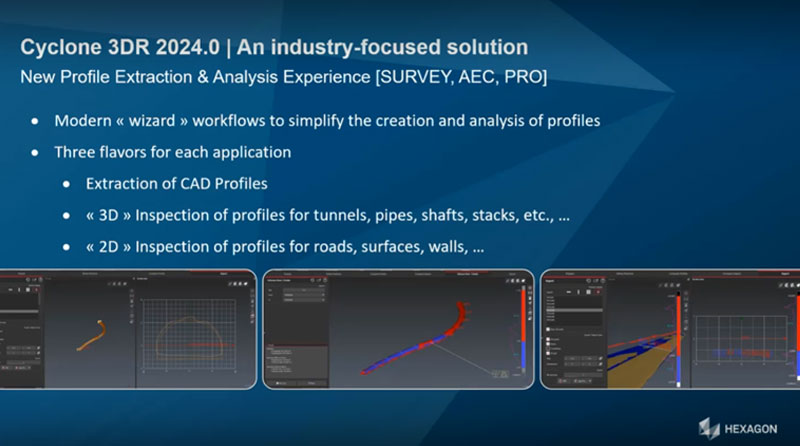The image size is (800, 446).
Task: Open the 3D tunnel inspection screenshot thumbnail
Action: click(x=398, y=329)
